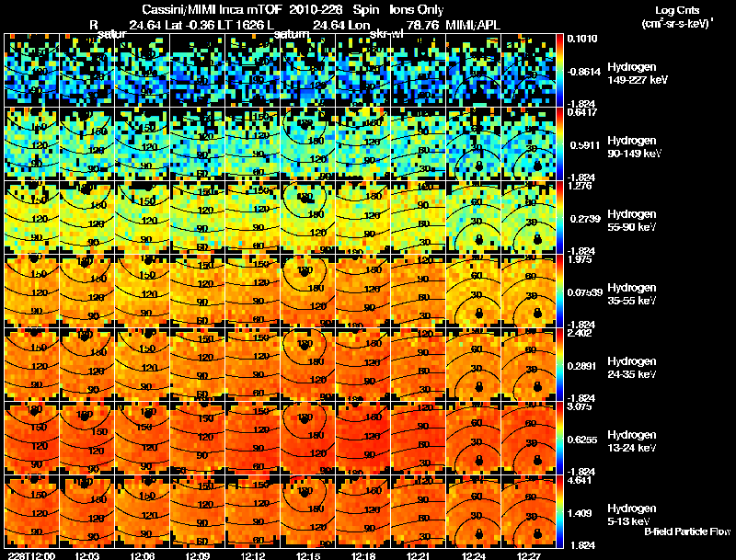Click the 0.6417 color scale value
The image size is (736, 560).
tap(582, 112)
